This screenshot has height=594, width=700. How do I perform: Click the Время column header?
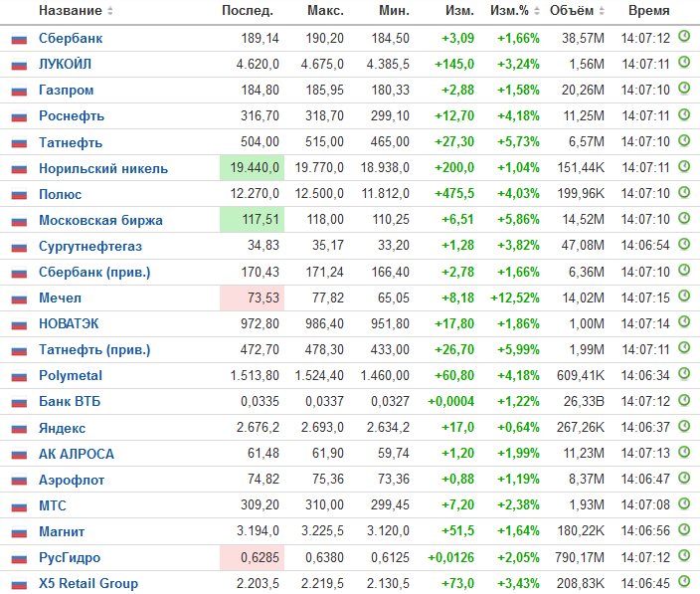pos(649,11)
